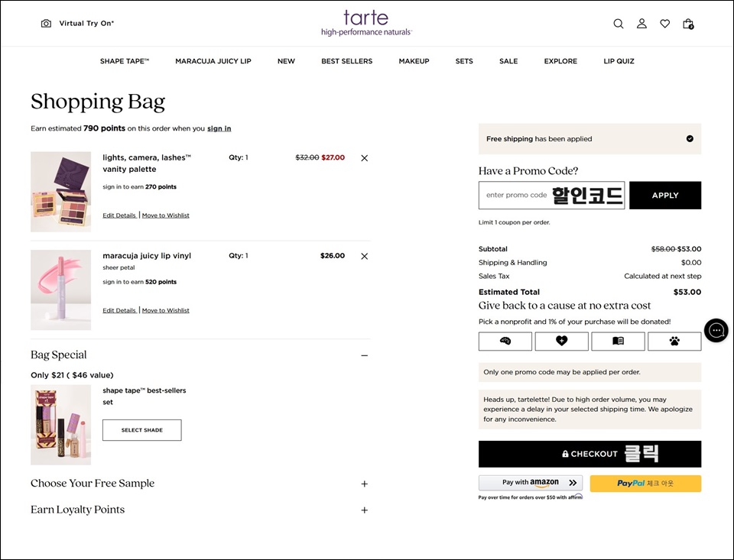Move maracuja juicy lip vinyl to Wishlist

click(166, 310)
